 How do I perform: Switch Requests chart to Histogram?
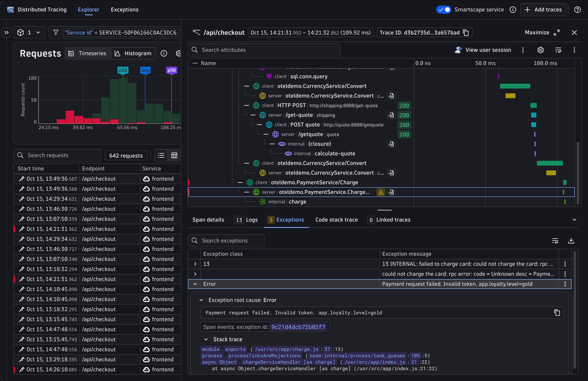[133, 53]
